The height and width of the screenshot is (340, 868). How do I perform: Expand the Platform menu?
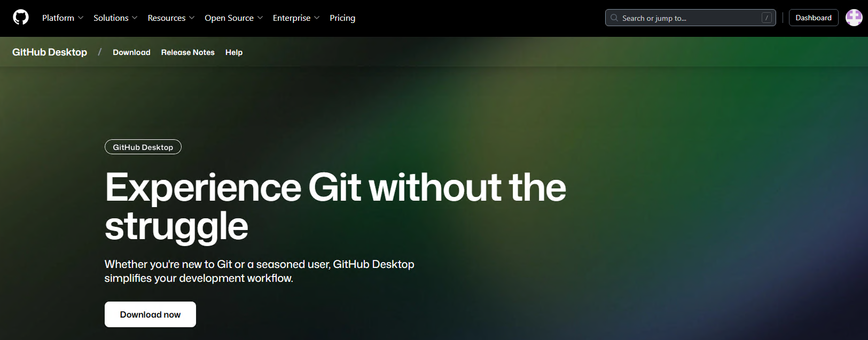pyautogui.click(x=63, y=18)
